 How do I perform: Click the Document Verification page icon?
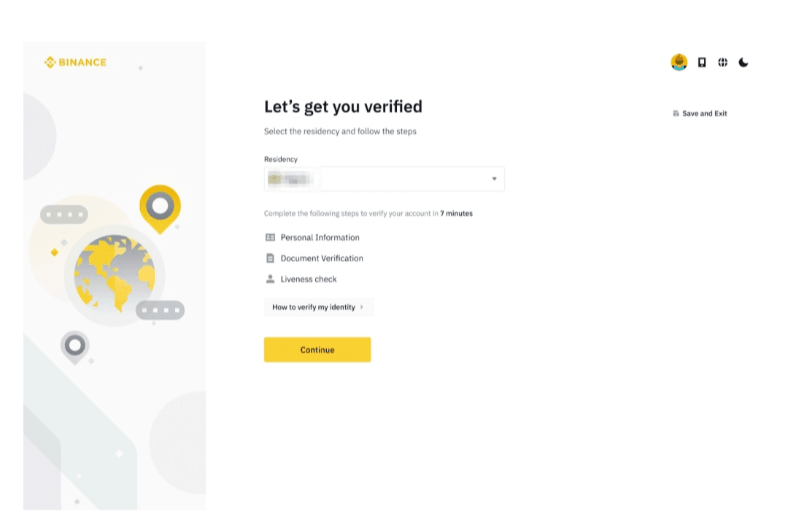coord(270,258)
